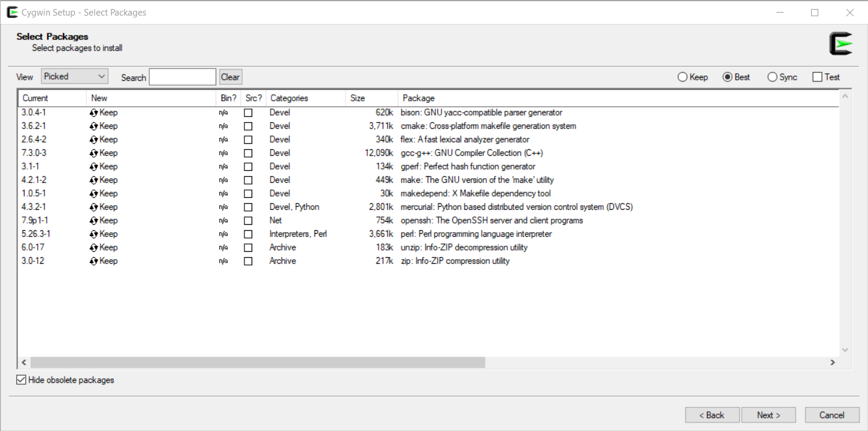Toggle the action icon for the flex package
The width and height of the screenshot is (868, 431).
[93, 140]
